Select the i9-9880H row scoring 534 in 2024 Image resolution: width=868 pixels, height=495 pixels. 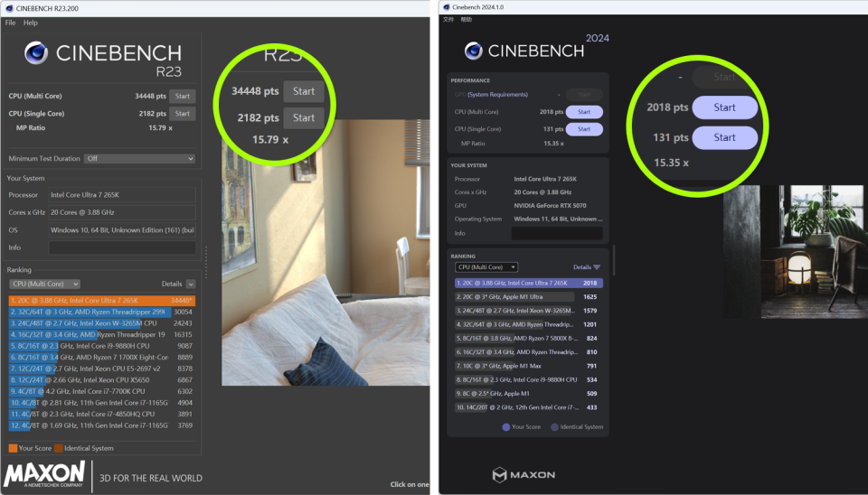point(529,380)
